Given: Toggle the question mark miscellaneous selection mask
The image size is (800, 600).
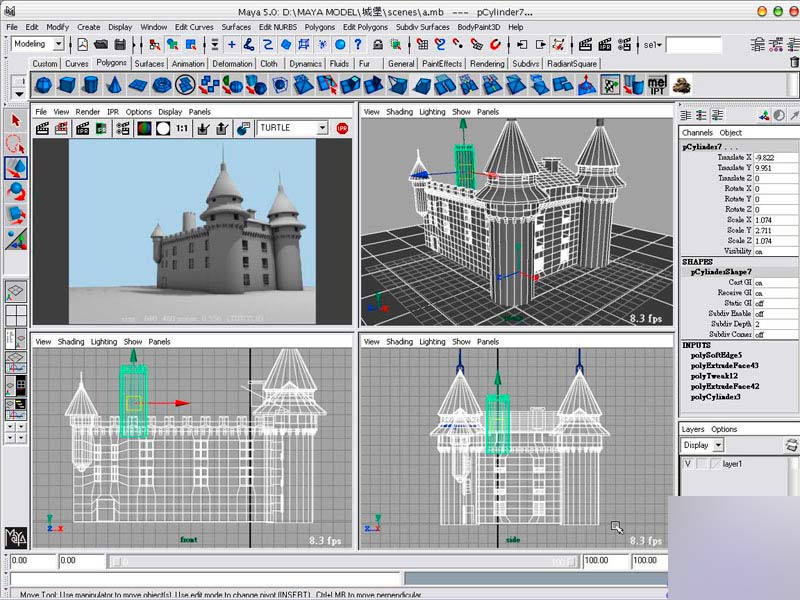Looking at the screenshot, I should point(358,45).
